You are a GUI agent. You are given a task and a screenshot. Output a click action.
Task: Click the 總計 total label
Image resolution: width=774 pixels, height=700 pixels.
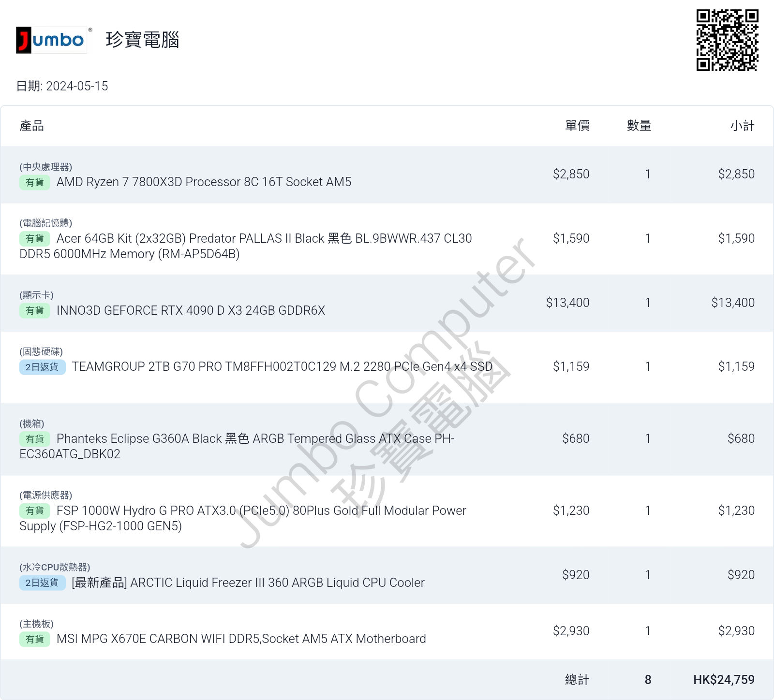(x=577, y=680)
